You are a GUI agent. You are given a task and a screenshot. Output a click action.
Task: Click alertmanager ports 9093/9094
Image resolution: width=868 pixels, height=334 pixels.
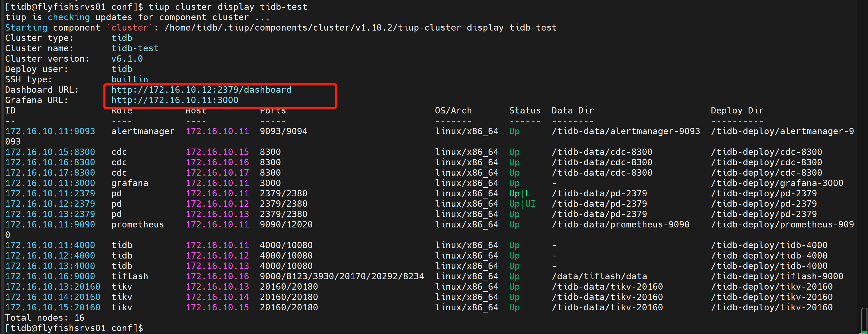(283, 131)
